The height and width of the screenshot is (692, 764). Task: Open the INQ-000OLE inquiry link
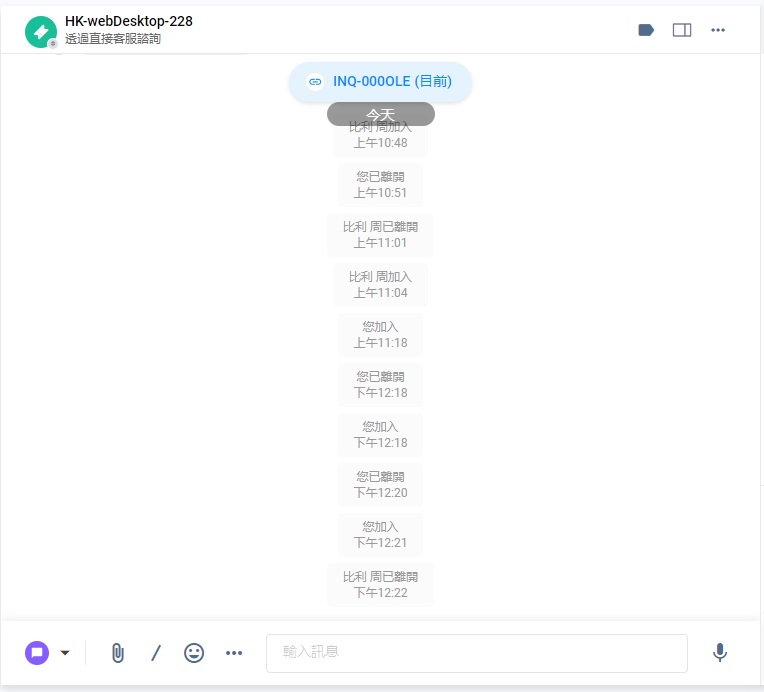click(392, 81)
